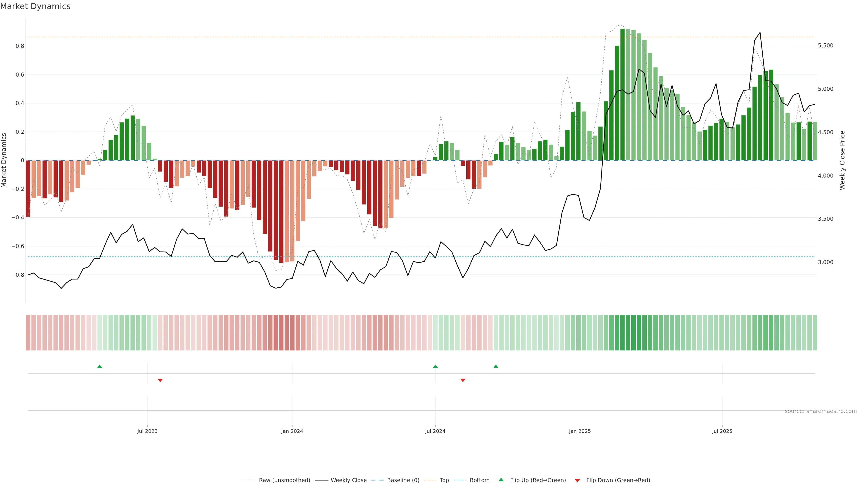Click the red Flip Down triangle after Jul 2024
868x488 pixels.
coord(463,380)
